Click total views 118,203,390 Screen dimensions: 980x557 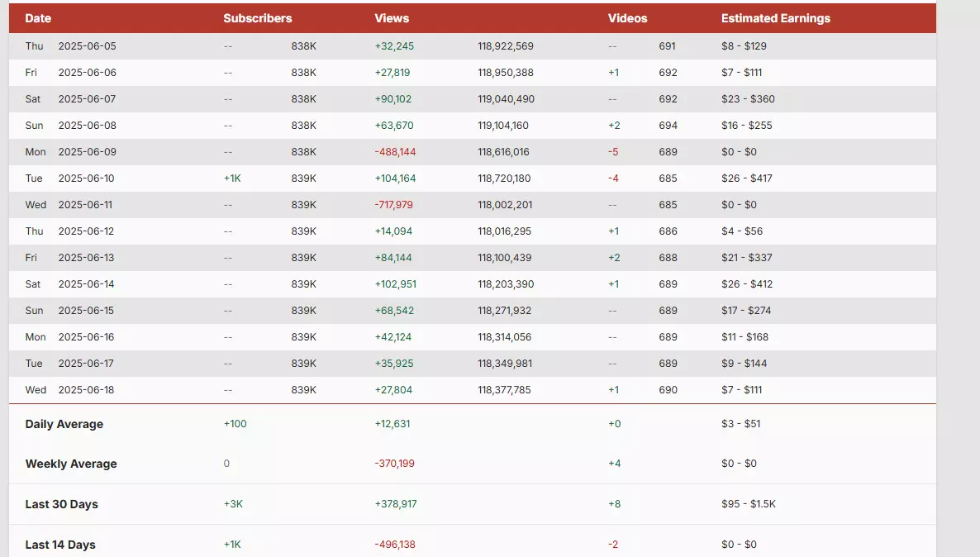tap(506, 283)
